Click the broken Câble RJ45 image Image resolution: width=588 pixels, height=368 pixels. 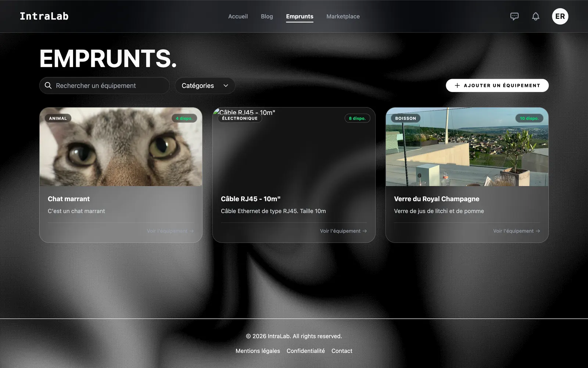[x=294, y=147]
